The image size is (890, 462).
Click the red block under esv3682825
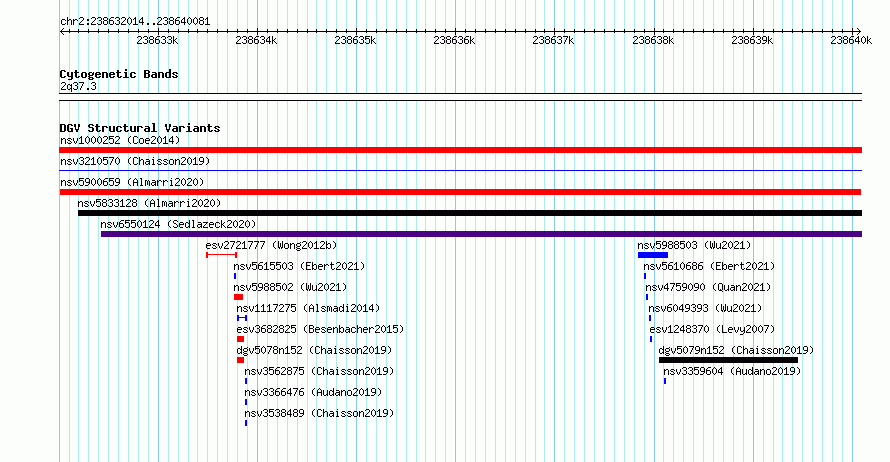point(241,339)
